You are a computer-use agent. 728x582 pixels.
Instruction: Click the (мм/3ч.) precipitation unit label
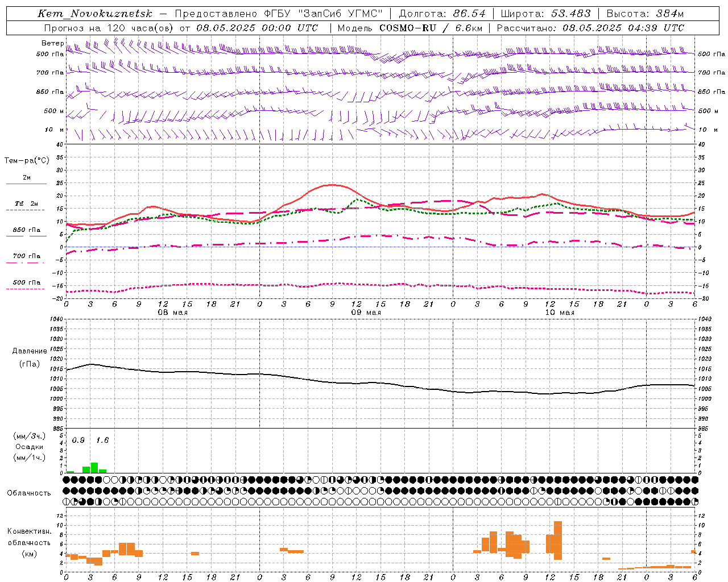[x=30, y=436]
